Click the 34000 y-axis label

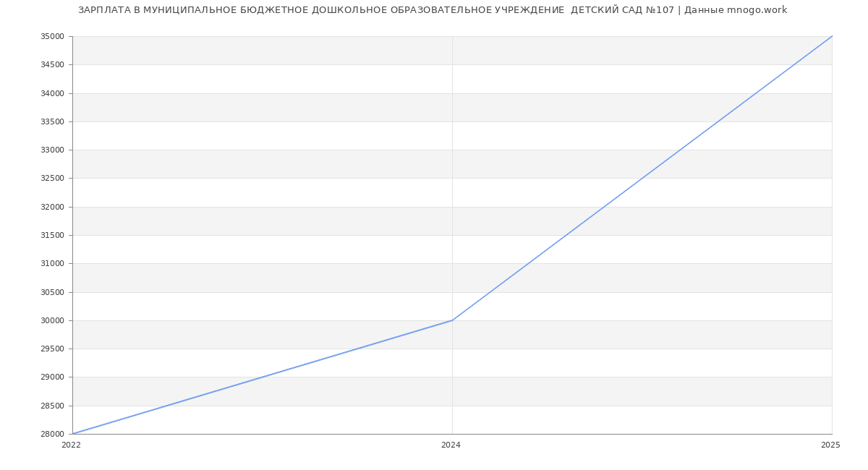[52, 93]
